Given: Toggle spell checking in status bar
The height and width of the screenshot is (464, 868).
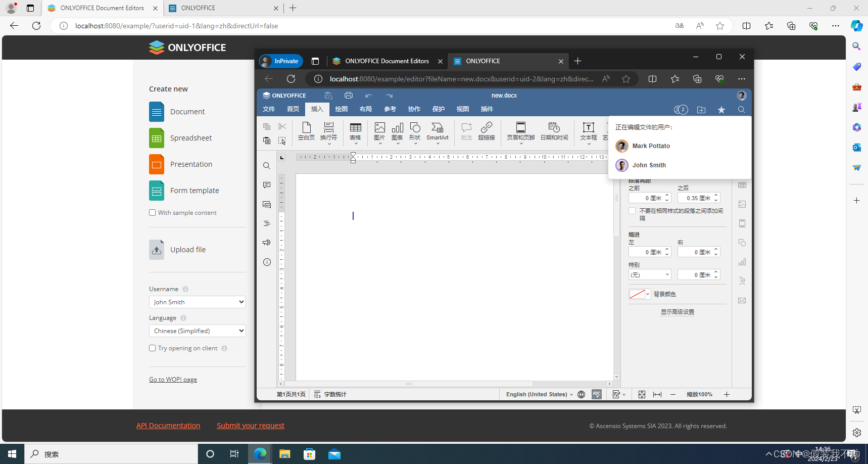Looking at the screenshot, I should point(597,394).
